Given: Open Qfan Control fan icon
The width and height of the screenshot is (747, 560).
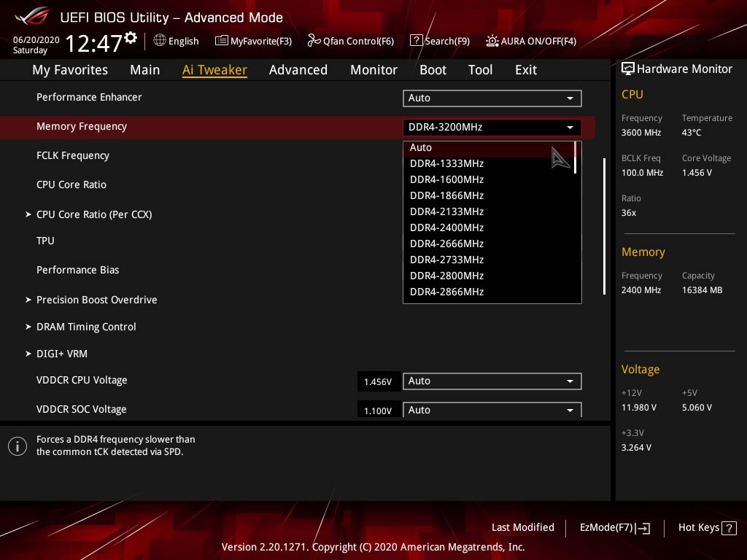Looking at the screenshot, I should click(314, 41).
